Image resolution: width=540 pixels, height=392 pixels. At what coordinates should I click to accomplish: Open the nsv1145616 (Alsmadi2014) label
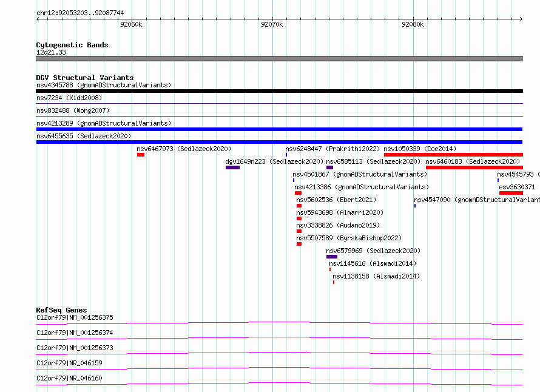click(x=373, y=263)
